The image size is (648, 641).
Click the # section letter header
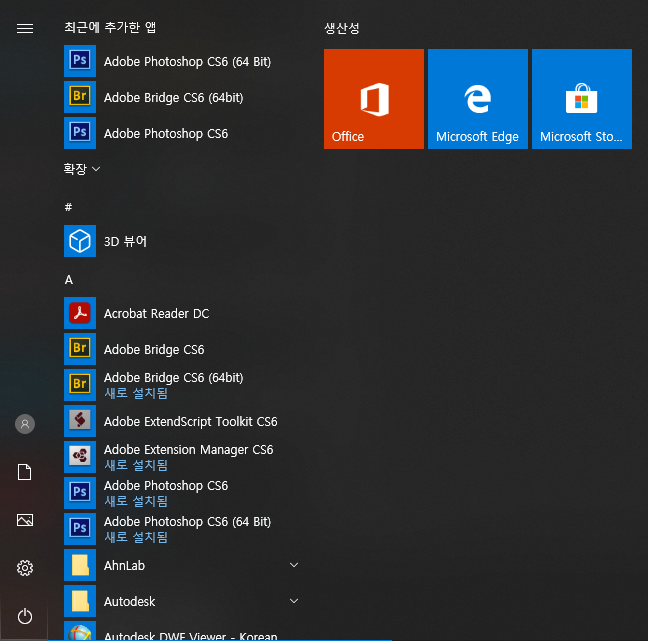pyautogui.click(x=69, y=207)
